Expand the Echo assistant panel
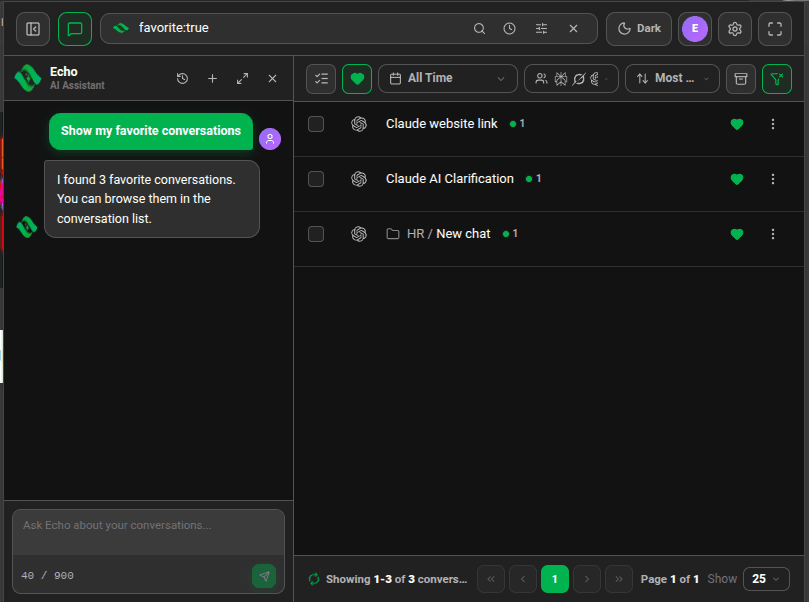Screen dimensions: 809x602 [242, 78]
